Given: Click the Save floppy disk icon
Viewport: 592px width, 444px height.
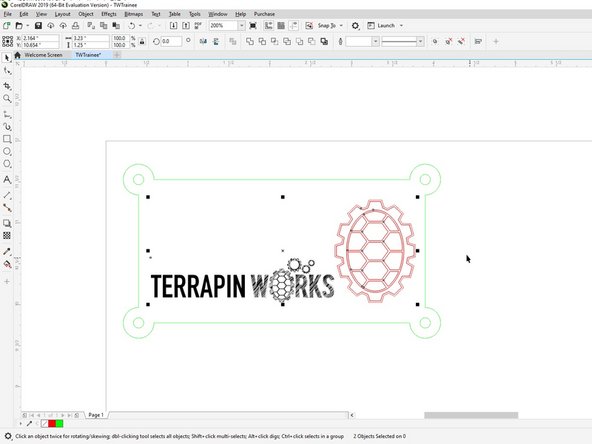Looking at the screenshot, I should pos(38,26).
